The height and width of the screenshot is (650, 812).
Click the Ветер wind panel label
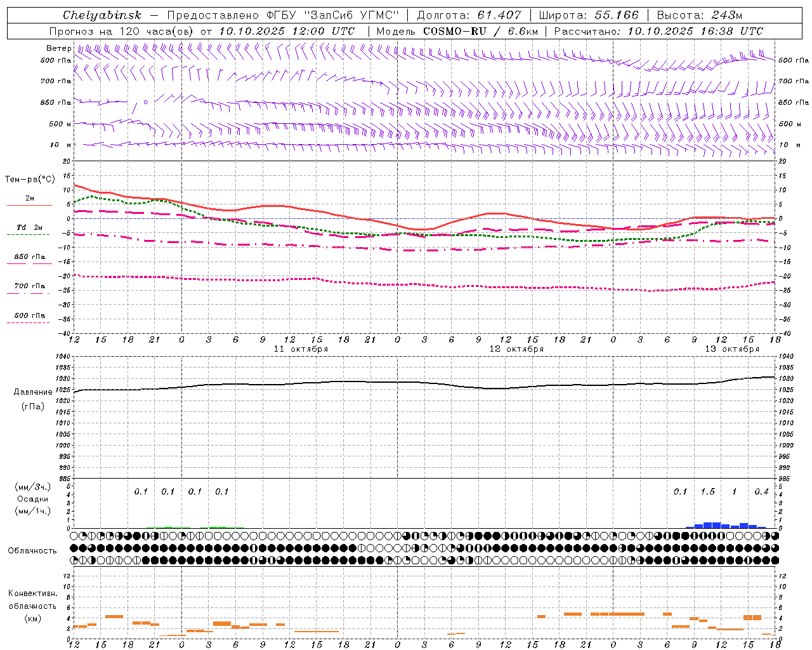tap(58, 48)
